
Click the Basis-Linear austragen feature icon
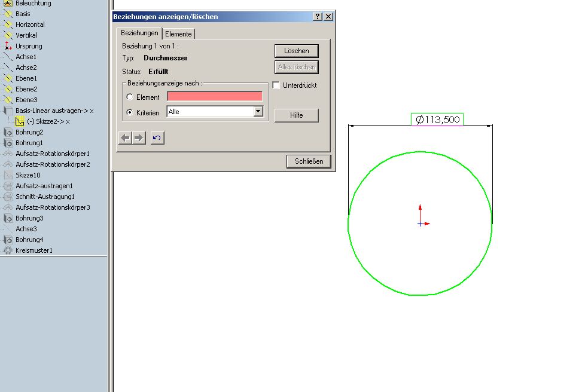coord(8,111)
